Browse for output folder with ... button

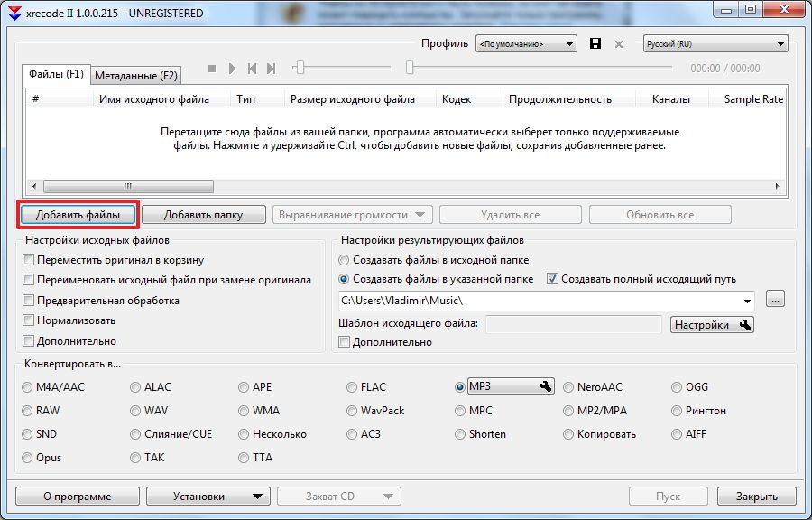775,299
